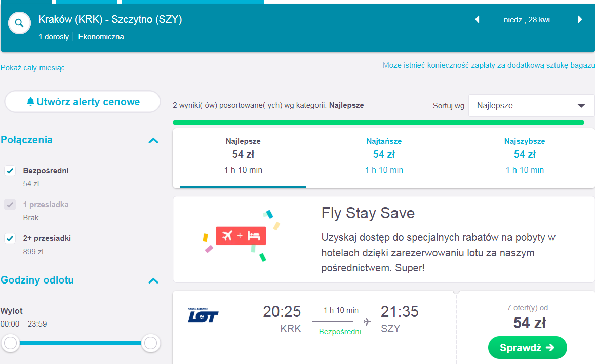Go to previous day using left arrow
This screenshot has width=595, height=364.
pyautogui.click(x=478, y=19)
